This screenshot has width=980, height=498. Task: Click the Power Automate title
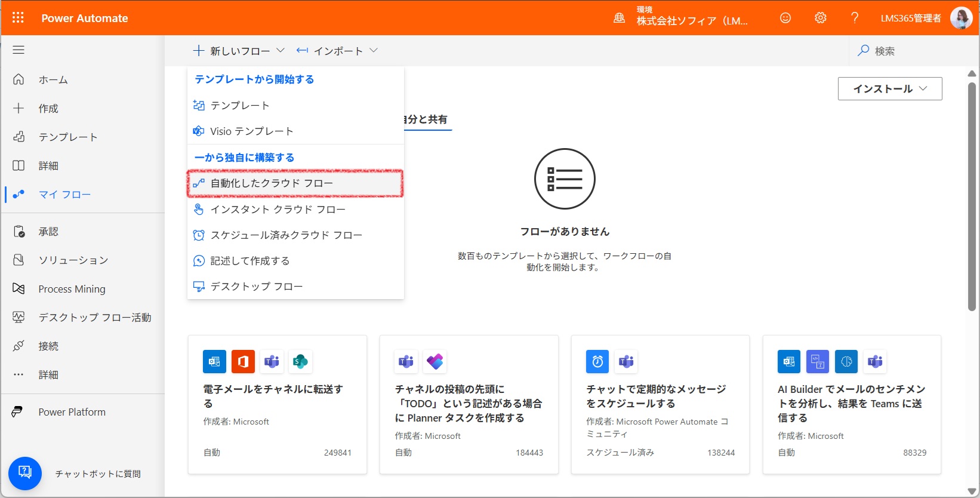(x=85, y=18)
